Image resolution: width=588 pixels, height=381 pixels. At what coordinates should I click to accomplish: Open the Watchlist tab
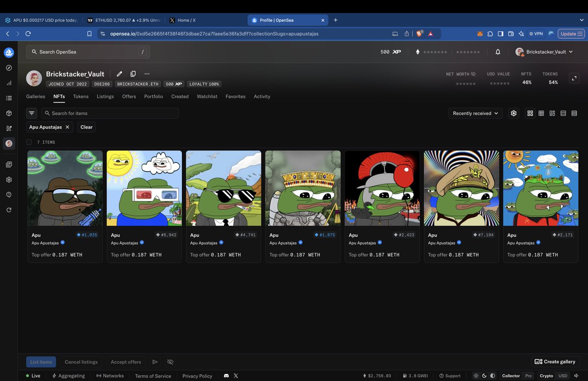tap(207, 97)
